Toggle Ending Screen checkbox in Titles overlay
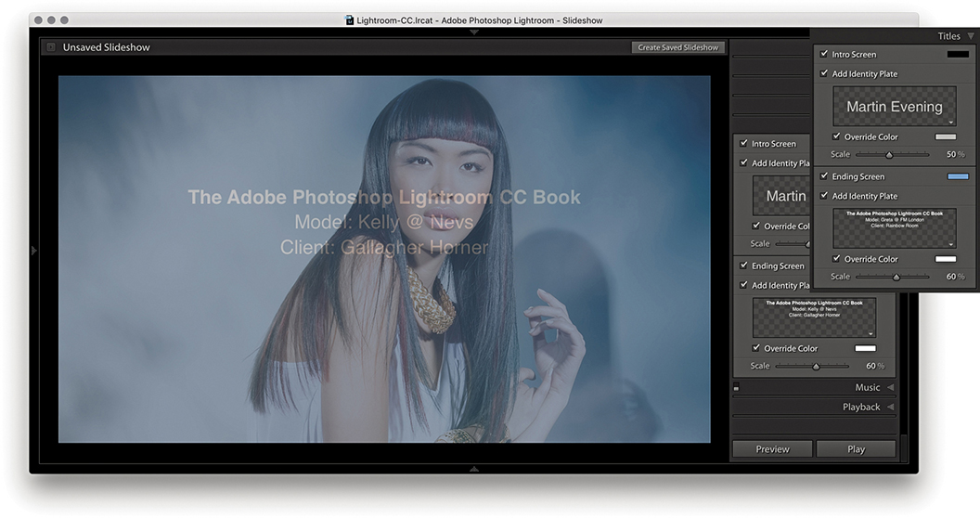This screenshot has width=980, height=518. (824, 176)
